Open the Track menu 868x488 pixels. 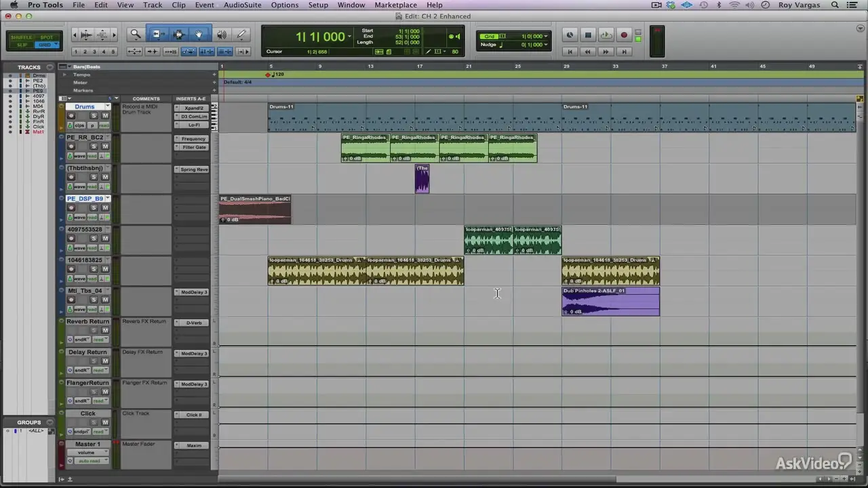pos(153,5)
